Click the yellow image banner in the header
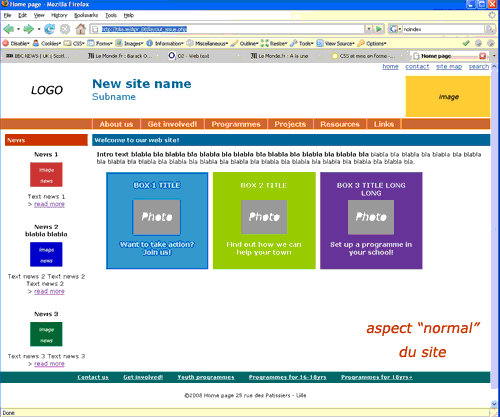The height and width of the screenshot is (417, 500). click(448, 96)
